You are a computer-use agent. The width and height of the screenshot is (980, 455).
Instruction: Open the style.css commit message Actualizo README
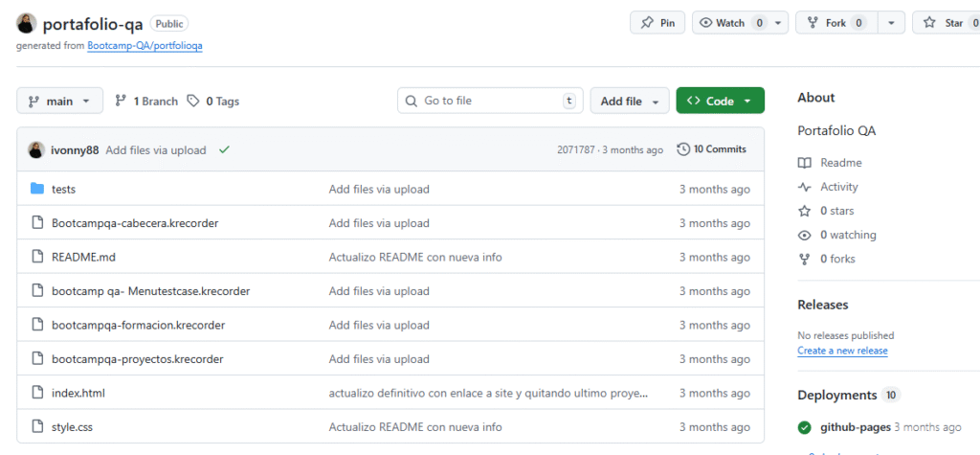pyautogui.click(x=415, y=427)
